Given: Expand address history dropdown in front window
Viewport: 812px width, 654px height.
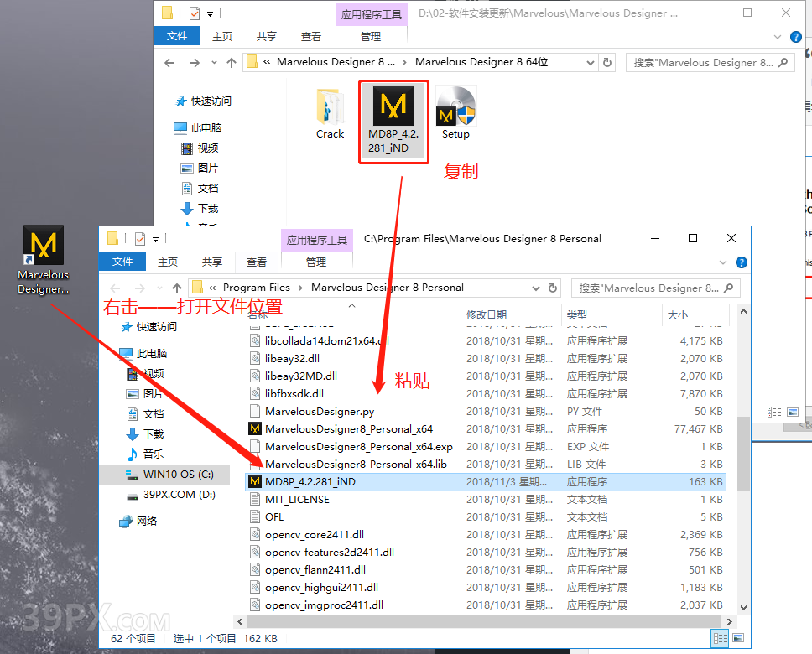Looking at the screenshot, I should click(536, 288).
